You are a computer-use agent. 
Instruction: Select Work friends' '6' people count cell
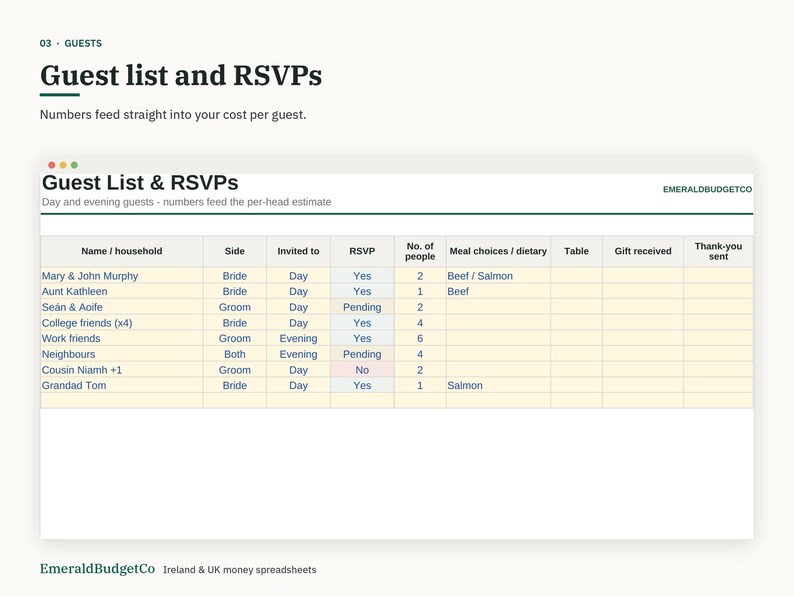pos(420,338)
